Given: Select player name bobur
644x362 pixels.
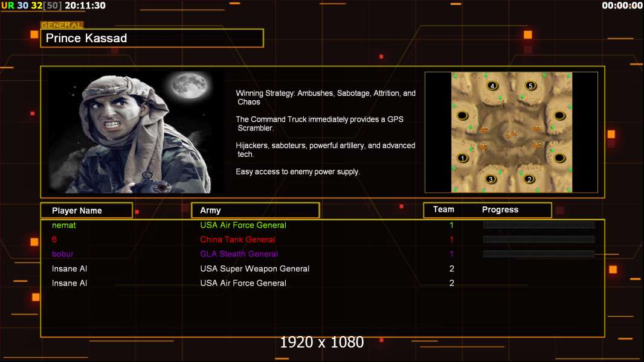Looking at the screenshot, I should (62, 254).
